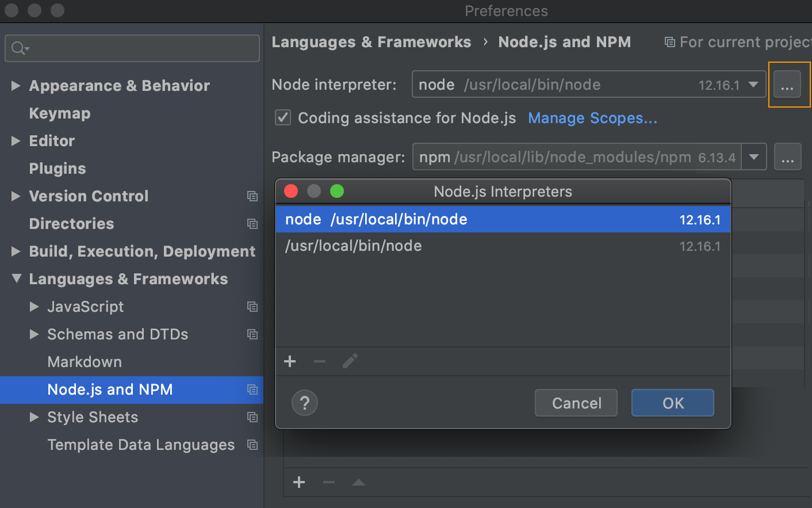Toggle Coding assistance for Node.js checkbox
The image size is (812, 508).
pos(282,118)
